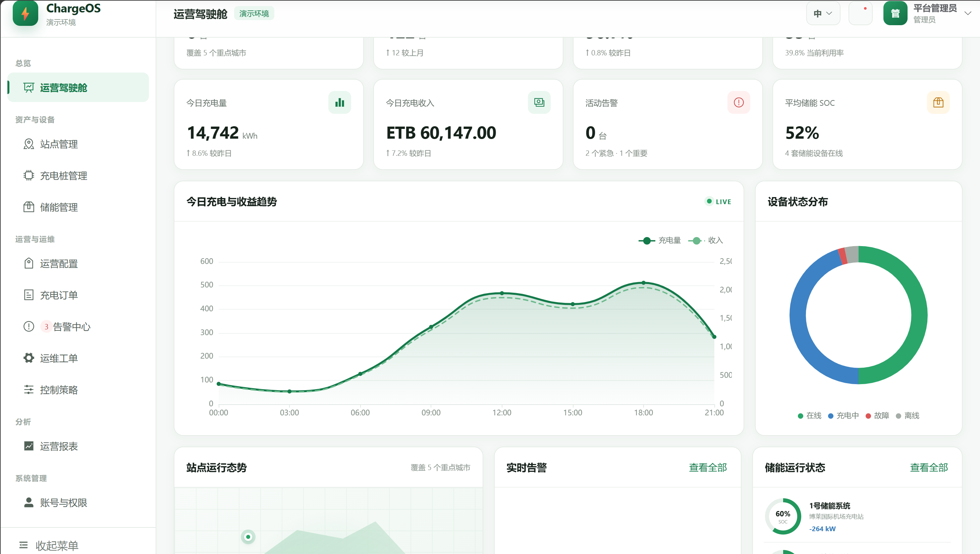Toggle 充电中 in the device status legend
The image size is (980, 554).
coord(843,415)
